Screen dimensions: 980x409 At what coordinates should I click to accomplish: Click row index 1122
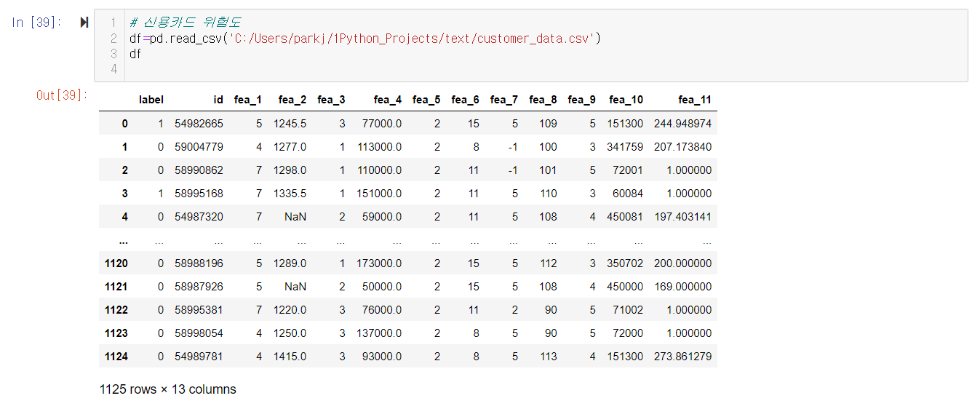pyautogui.click(x=116, y=310)
